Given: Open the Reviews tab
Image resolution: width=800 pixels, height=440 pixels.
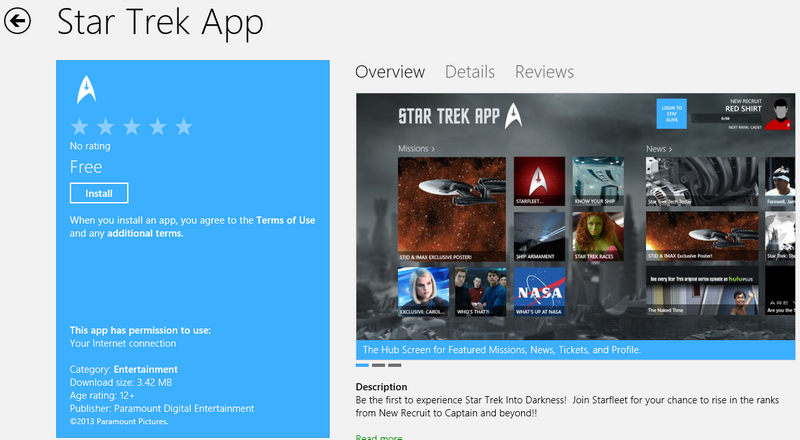Looking at the screenshot, I should coord(544,72).
